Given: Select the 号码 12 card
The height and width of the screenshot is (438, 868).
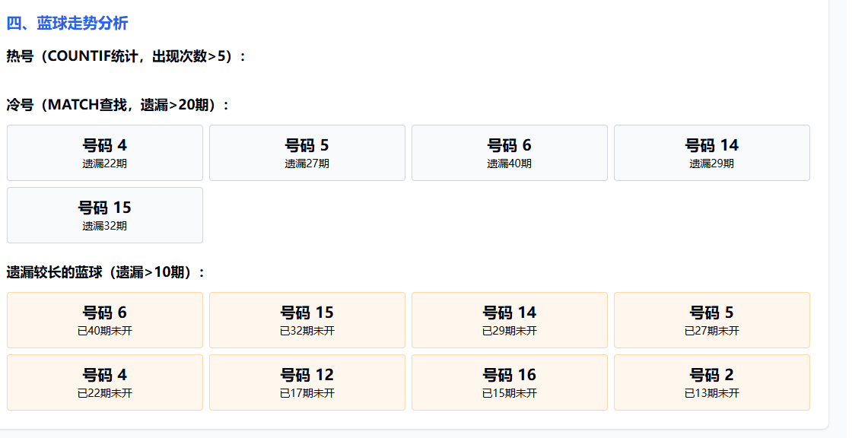Looking at the screenshot, I should pyautogui.click(x=307, y=382).
